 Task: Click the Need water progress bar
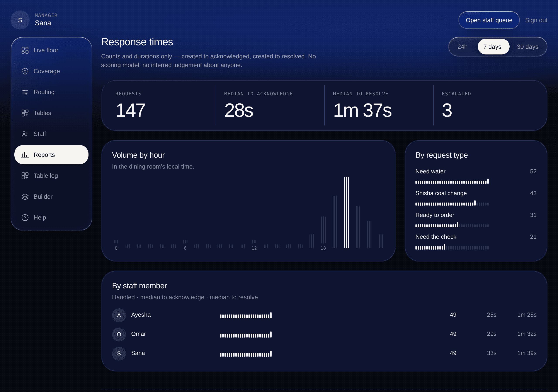(452, 181)
